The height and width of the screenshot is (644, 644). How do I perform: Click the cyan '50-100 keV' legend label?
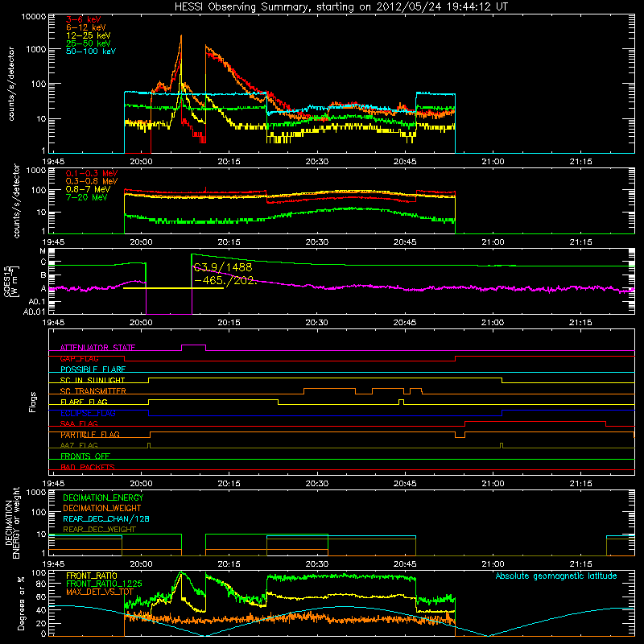pos(91,52)
